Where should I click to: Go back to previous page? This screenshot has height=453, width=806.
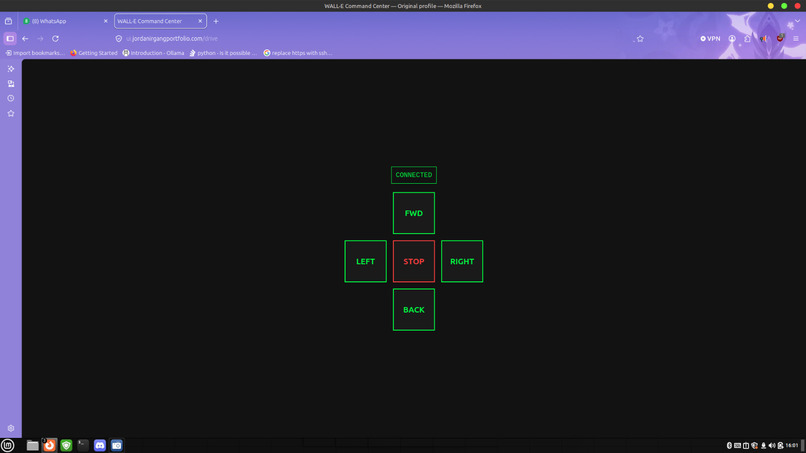click(25, 39)
